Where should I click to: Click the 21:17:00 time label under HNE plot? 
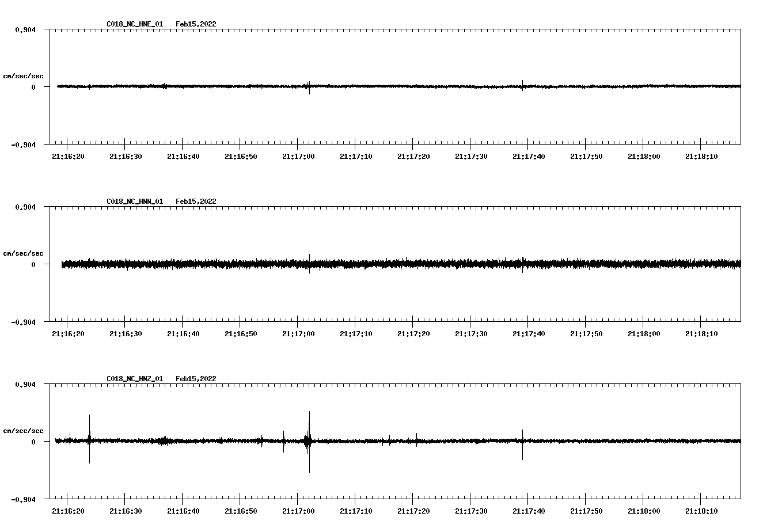[x=298, y=157]
